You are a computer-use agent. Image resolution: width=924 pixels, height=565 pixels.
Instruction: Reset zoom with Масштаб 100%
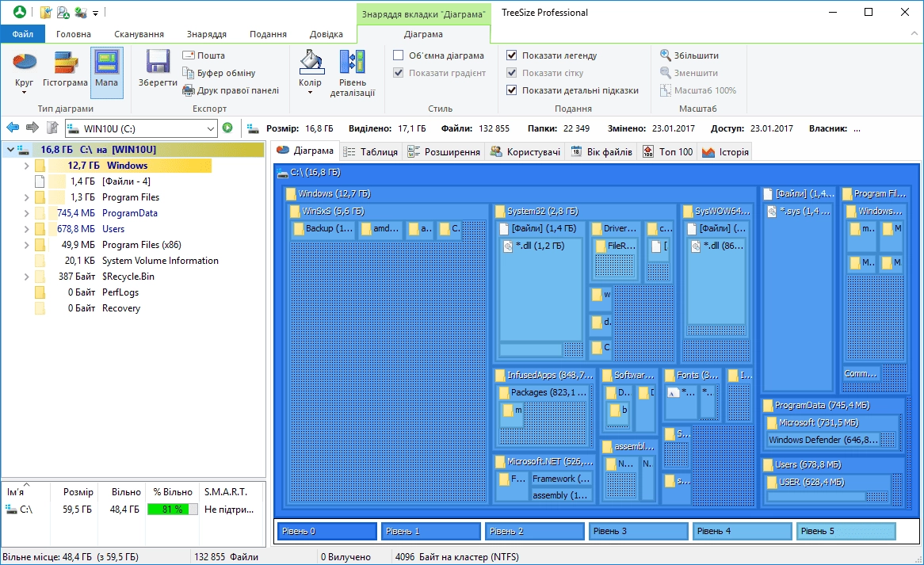pos(697,90)
